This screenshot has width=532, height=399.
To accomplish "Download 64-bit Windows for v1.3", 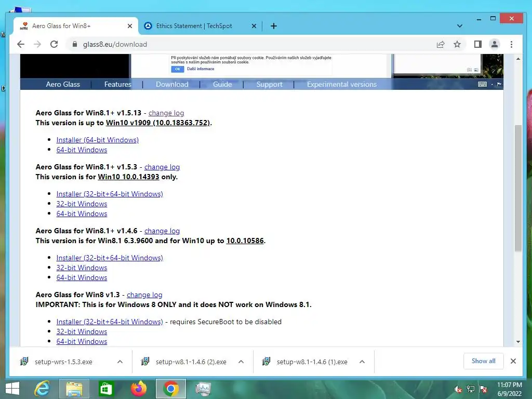I will [x=82, y=341].
